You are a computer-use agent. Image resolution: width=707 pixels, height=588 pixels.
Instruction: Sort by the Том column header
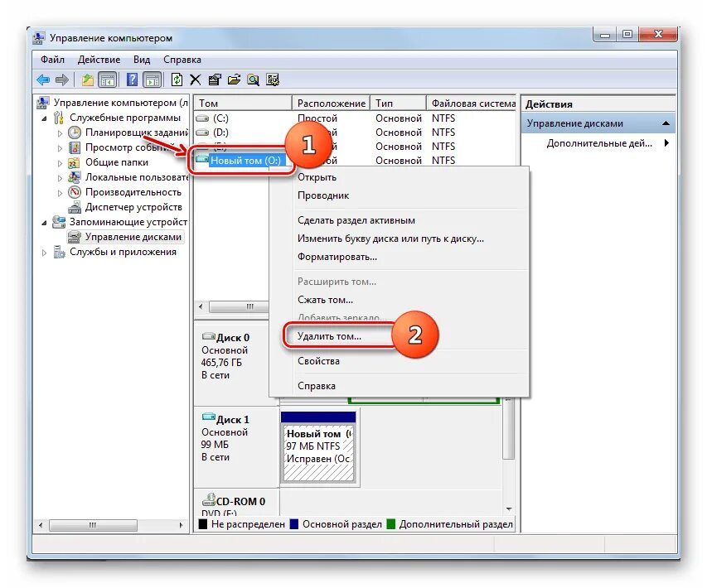tap(243, 104)
